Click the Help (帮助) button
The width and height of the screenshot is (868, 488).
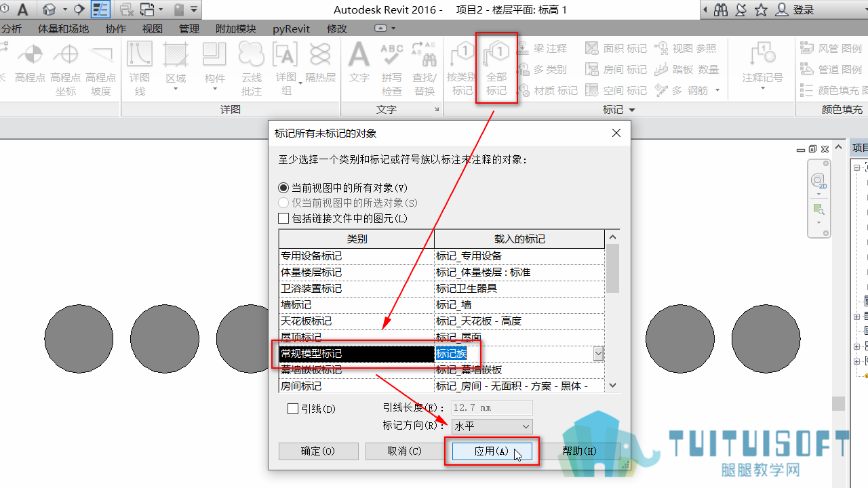579,451
